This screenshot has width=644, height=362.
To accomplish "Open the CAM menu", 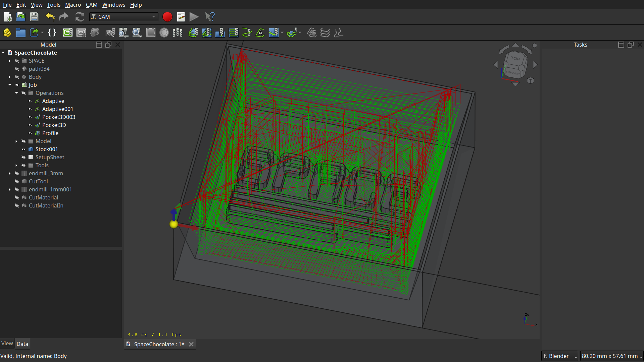I will pos(92,5).
